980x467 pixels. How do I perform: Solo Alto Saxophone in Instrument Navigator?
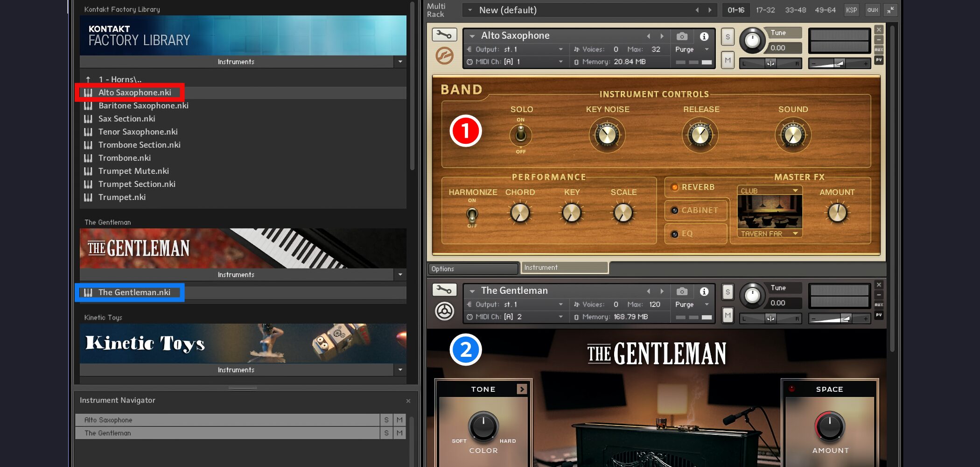pyautogui.click(x=386, y=420)
